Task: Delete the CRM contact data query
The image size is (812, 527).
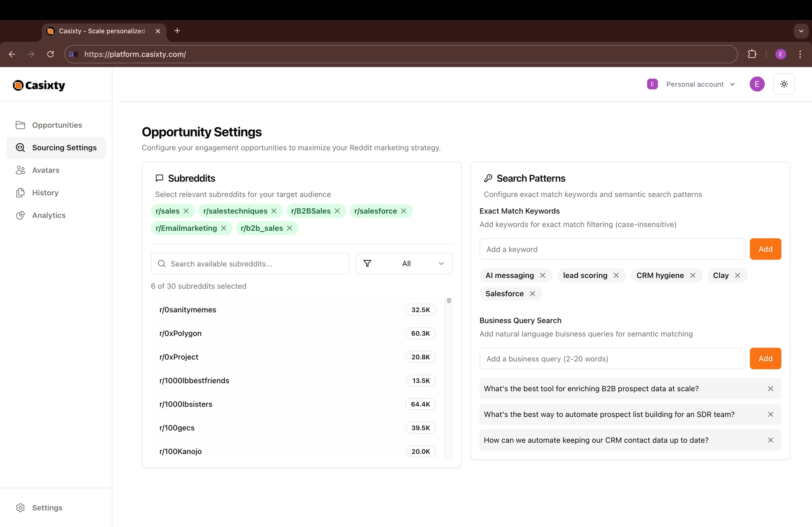Action: [x=771, y=440]
